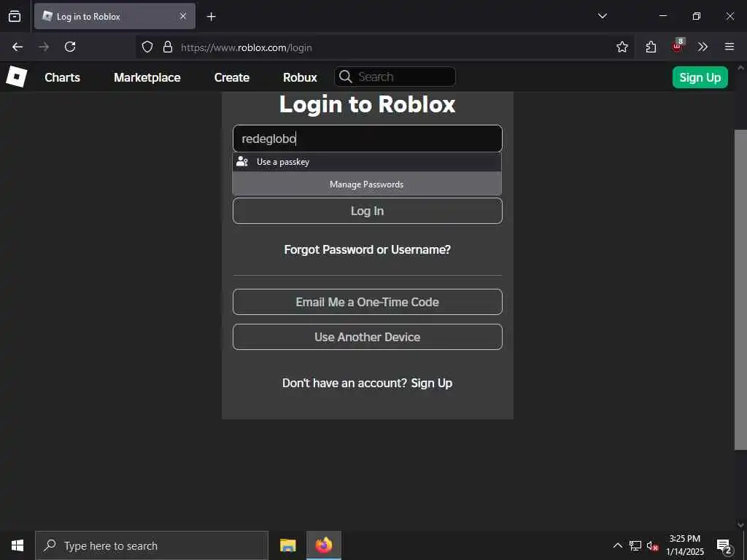The height and width of the screenshot is (560, 747).
Task: Open the Windows Start menu
Action: (18, 545)
